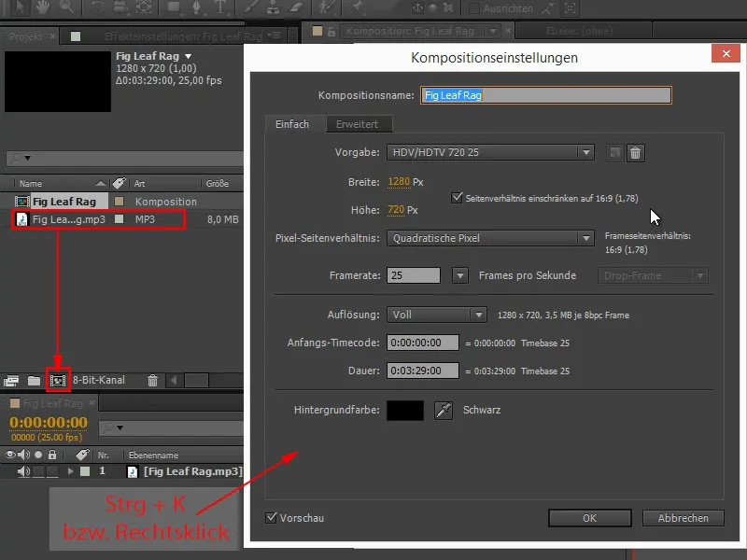
Task: Open the Einfach settings tab
Action: coord(292,124)
